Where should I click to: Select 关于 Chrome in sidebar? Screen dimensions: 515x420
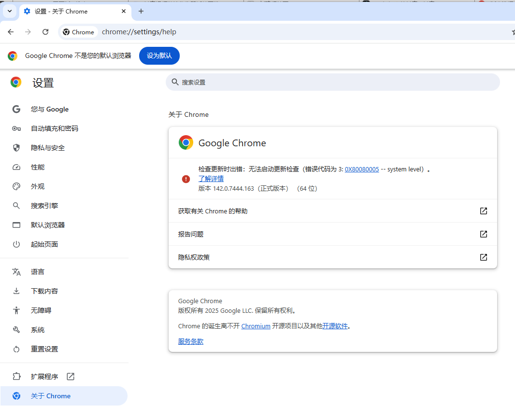pyautogui.click(x=64, y=396)
